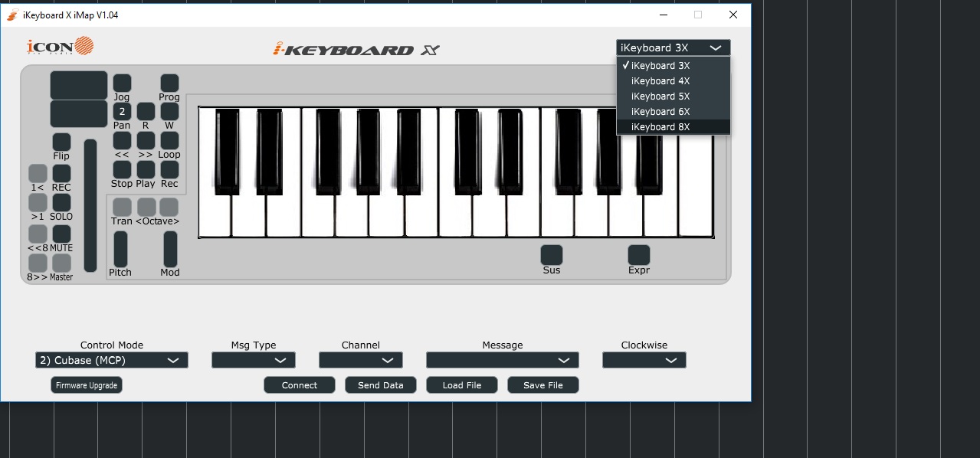Click the tall channel fader strip
This screenshot has height=458, width=980.
pyautogui.click(x=90, y=205)
